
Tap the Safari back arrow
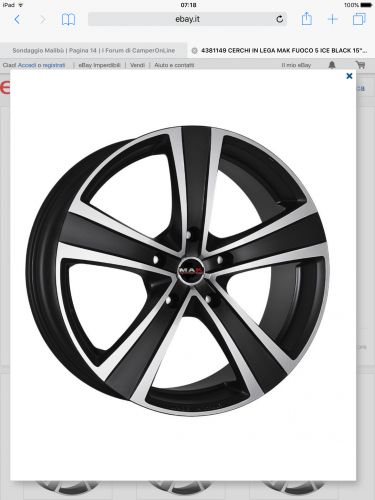(x=17, y=19)
